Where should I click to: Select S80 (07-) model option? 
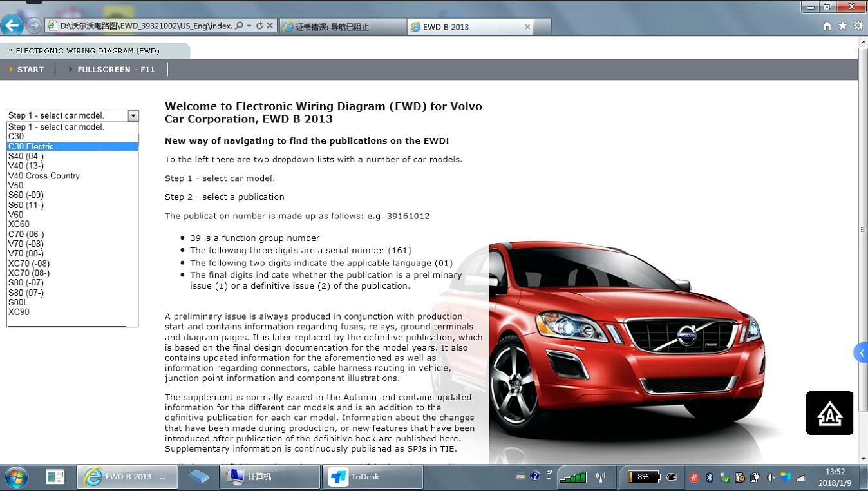(x=72, y=293)
